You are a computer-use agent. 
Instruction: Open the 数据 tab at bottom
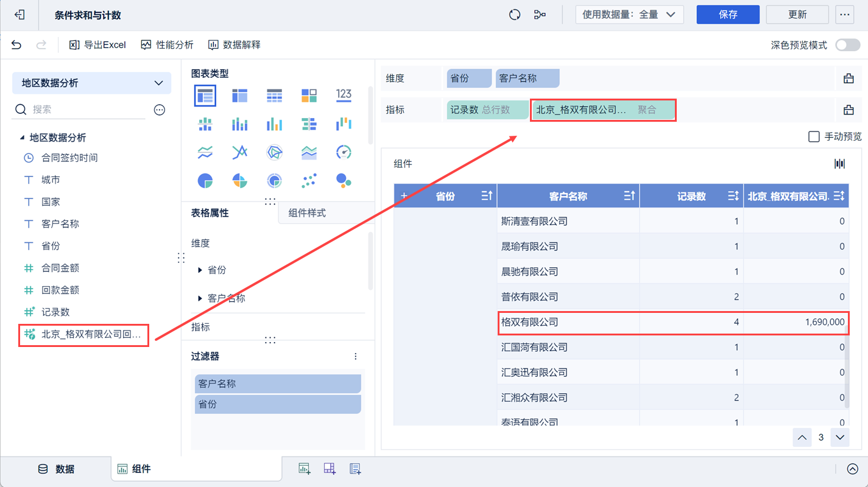[x=55, y=469]
